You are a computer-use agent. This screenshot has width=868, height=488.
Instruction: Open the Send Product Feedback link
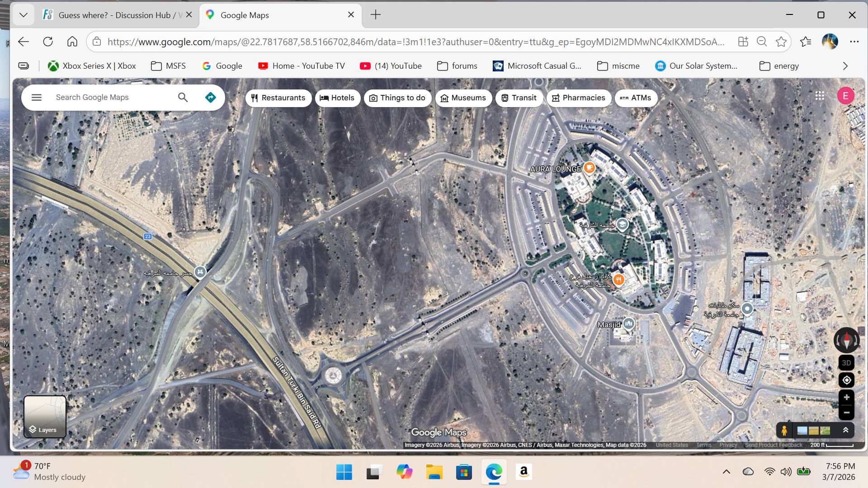point(774,445)
